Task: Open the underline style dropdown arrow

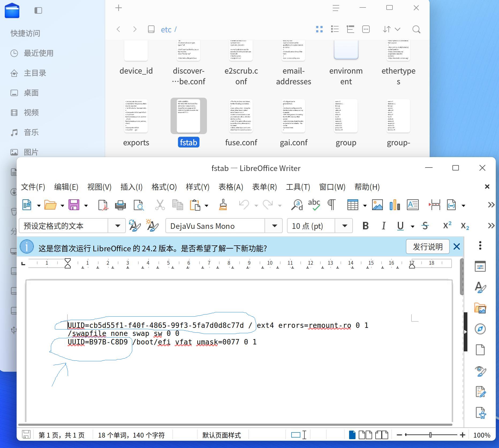Action: pos(413,226)
